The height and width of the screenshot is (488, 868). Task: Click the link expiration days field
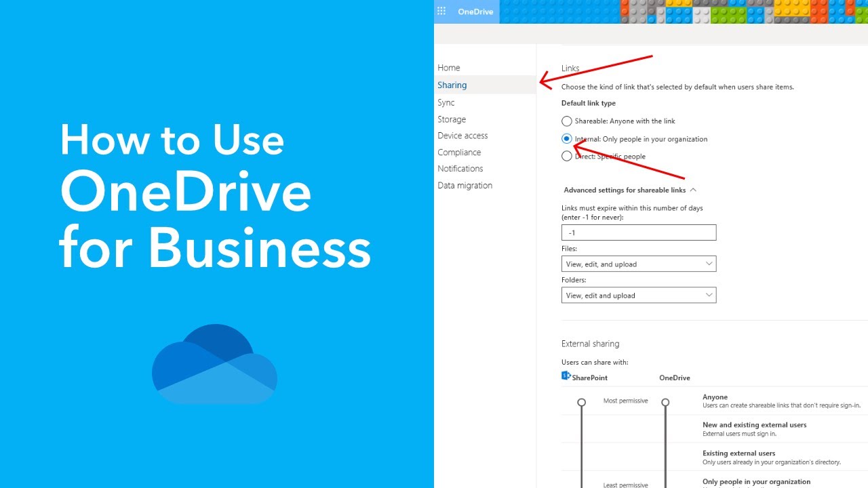point(639,232)
